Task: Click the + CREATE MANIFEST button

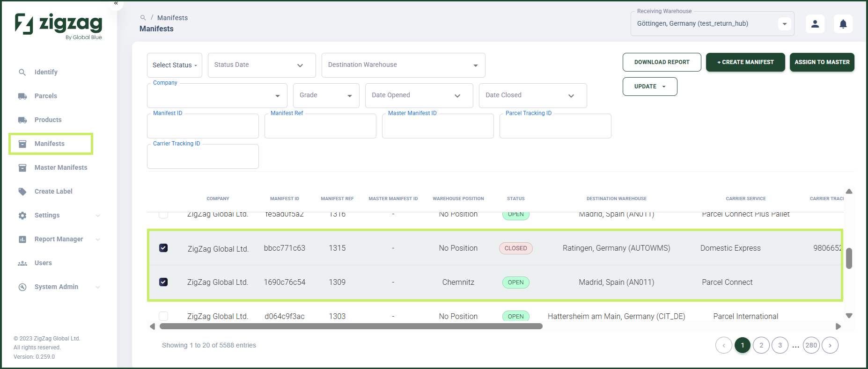Action: pyautogui.click(x=745, y=62)
